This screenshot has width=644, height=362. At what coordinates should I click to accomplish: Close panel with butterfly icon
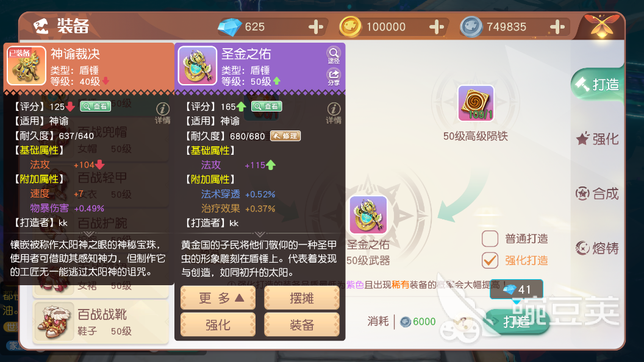click(x=602, y=26)
